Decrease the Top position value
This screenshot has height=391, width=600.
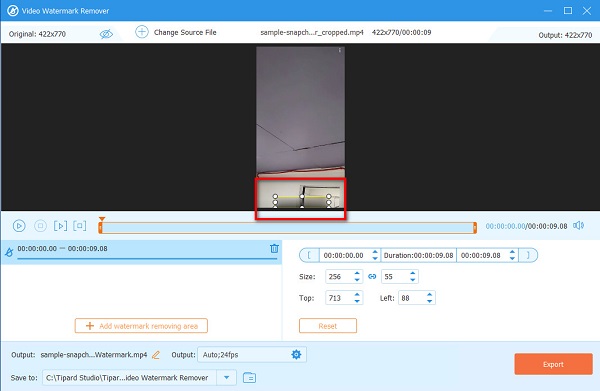pos(357,301)
